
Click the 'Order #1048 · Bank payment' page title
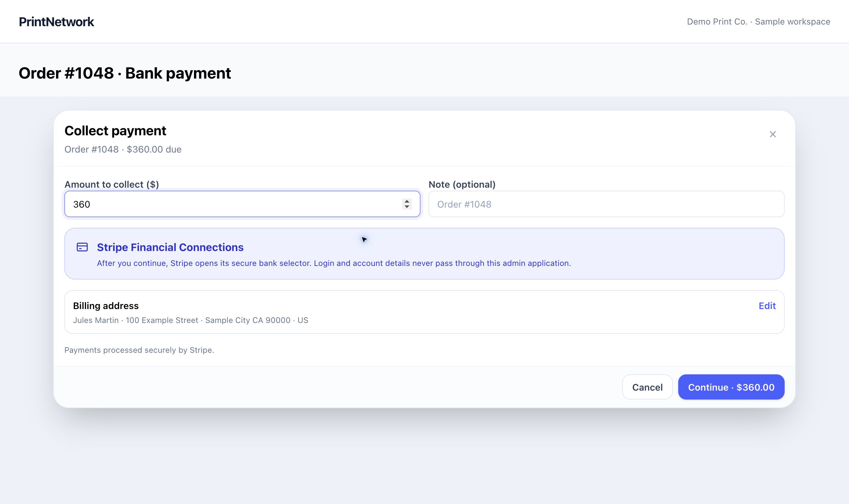(x=125, y=73)
